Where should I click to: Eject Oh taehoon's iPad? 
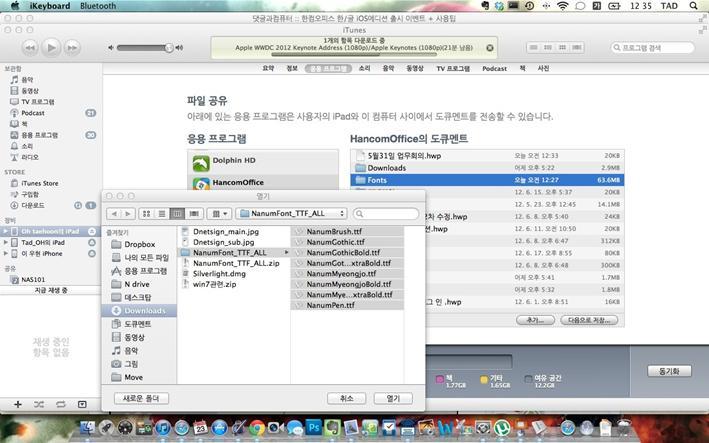coord(92,231)
